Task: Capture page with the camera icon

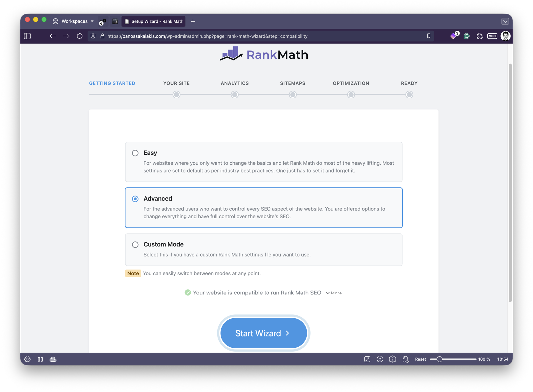Action: click(380, 359)
